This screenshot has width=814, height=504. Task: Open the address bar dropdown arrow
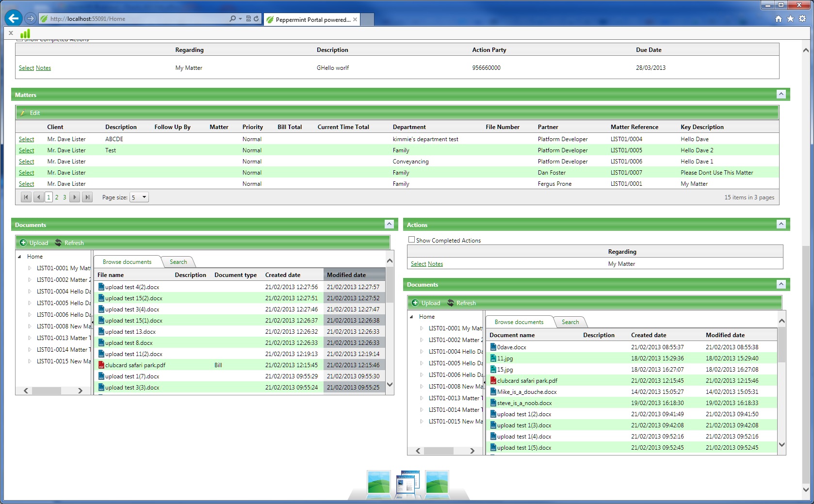tap(240, 18)
